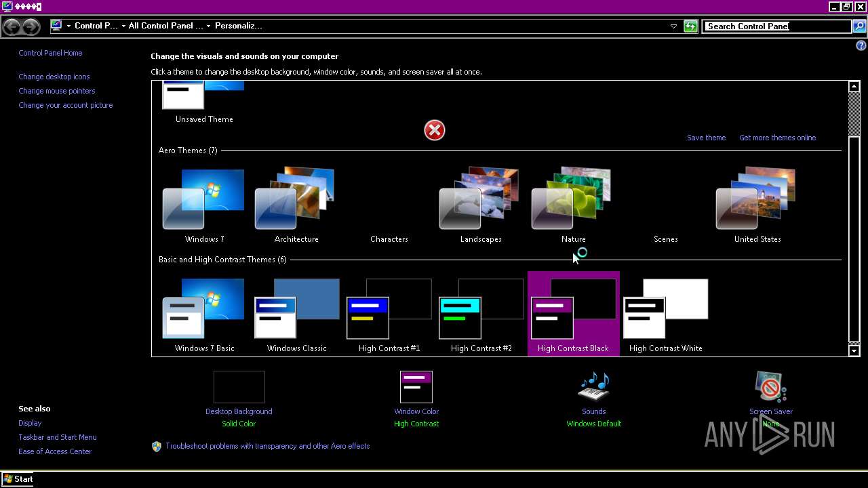Click the High Contrast window color label

point(416,424)
